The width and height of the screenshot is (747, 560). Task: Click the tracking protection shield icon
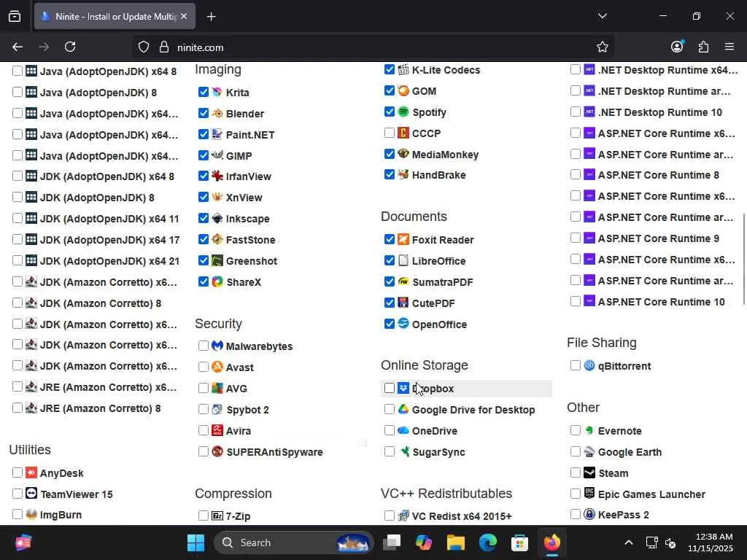144,47
